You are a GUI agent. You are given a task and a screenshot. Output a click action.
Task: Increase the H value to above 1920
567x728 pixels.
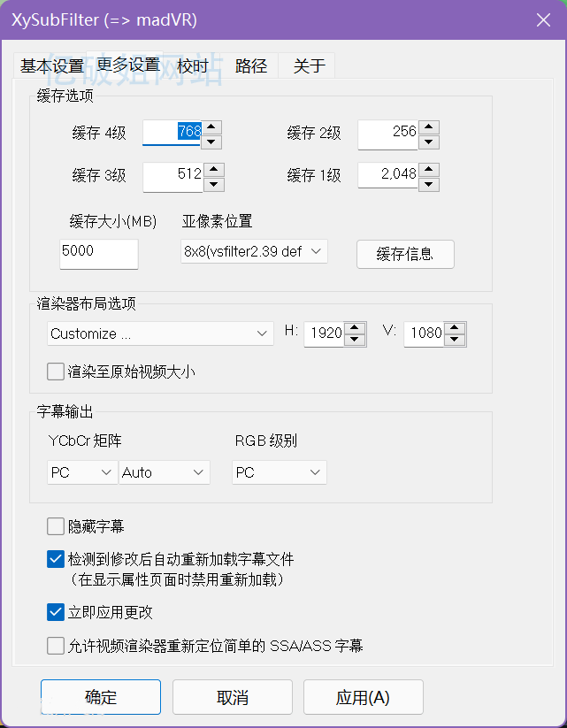[x=356, y=327]
